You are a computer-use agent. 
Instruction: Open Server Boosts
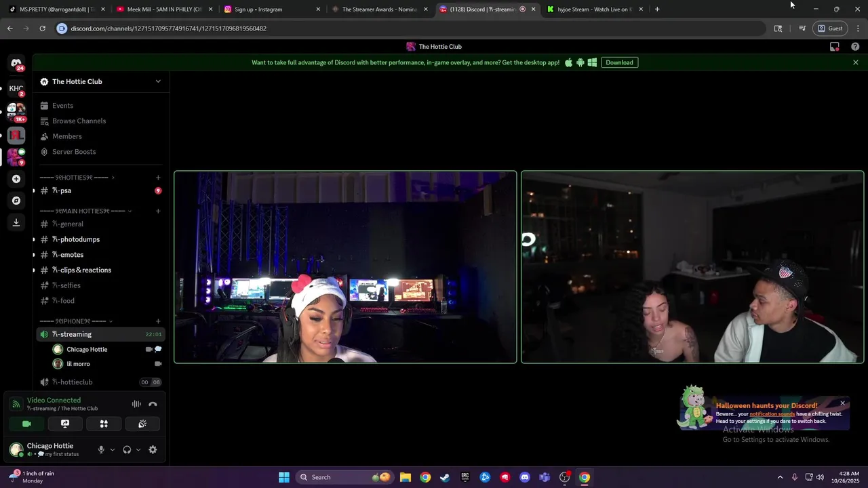[100, 152]
